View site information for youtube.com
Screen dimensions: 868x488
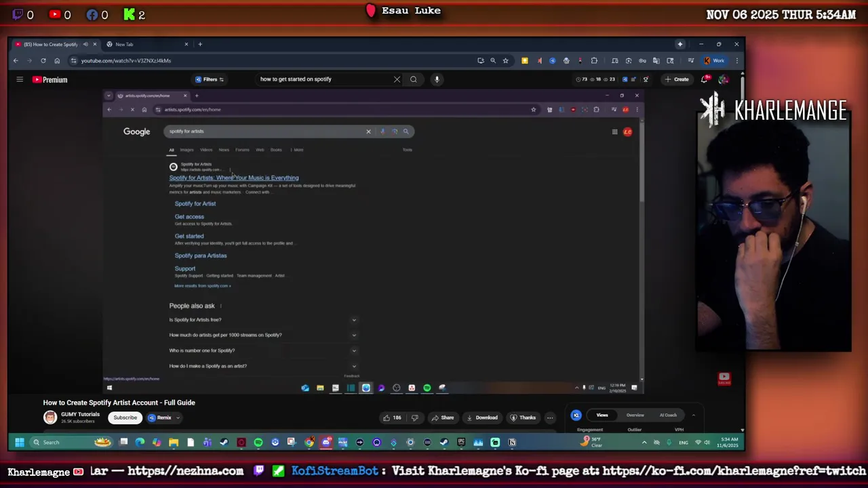click(x=74, y=60)
